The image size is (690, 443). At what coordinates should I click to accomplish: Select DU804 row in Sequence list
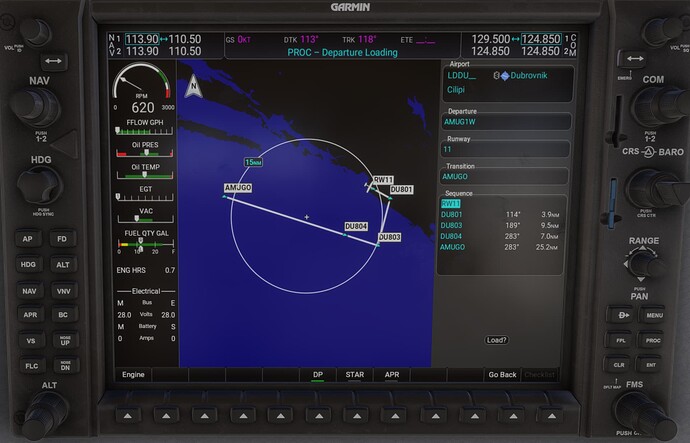pyautogui.click(x=500, y=236)
